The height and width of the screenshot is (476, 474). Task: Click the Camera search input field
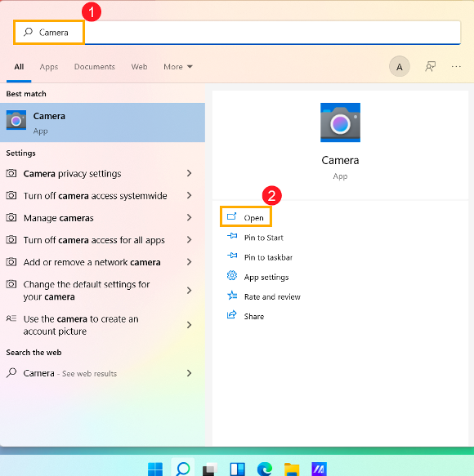(x=237, y=32)
